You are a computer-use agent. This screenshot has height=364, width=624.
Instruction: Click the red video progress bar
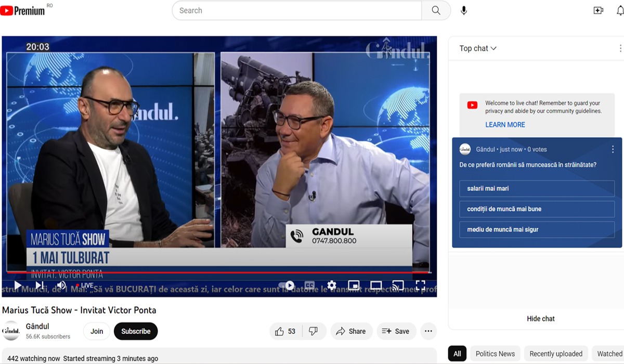[218, 272]
